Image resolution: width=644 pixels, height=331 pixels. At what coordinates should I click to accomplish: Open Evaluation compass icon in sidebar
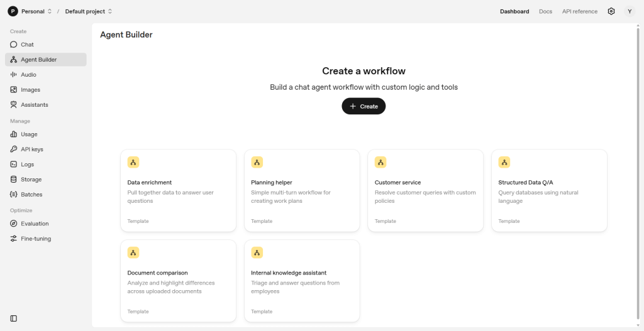14,224
